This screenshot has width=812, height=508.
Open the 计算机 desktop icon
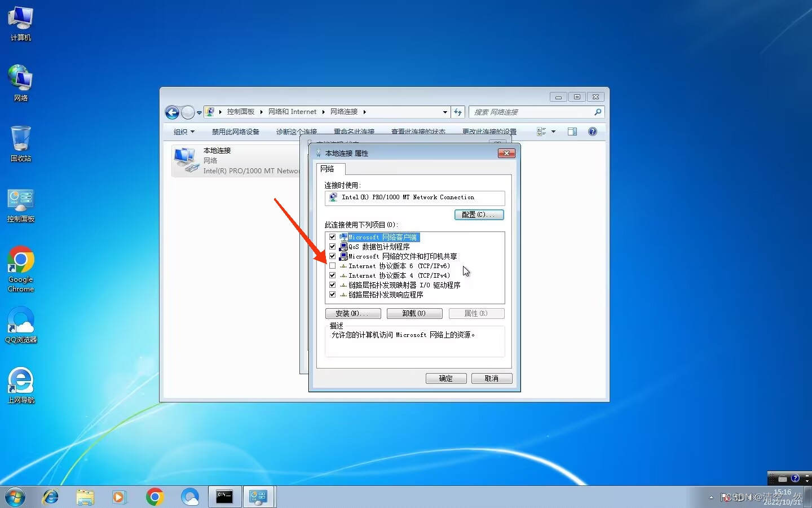click(x=21, y=24)
